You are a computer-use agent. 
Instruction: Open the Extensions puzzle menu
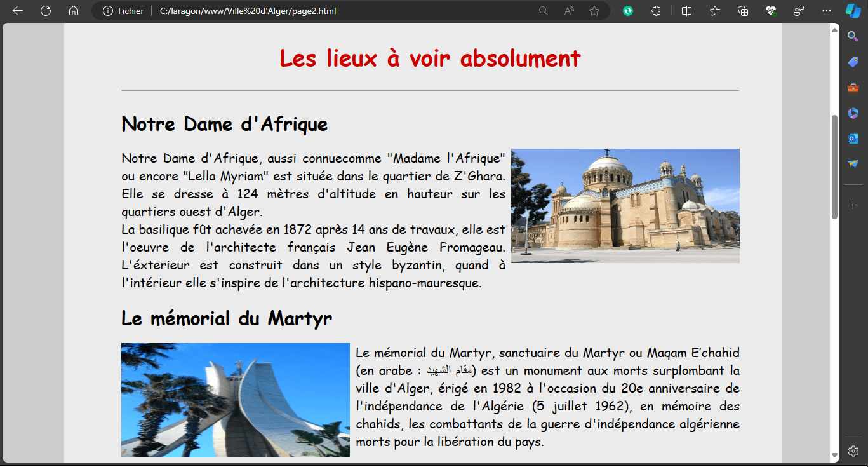[657, 11]
